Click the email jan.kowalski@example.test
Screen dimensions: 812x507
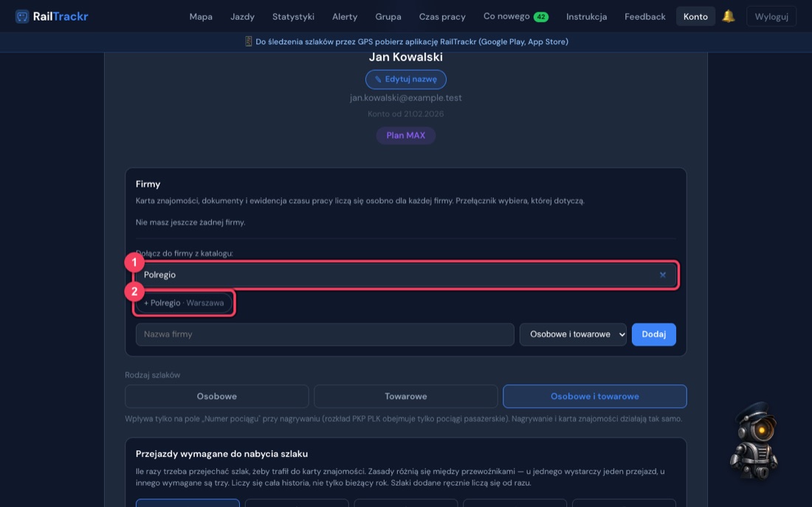(x=405, y=98)
